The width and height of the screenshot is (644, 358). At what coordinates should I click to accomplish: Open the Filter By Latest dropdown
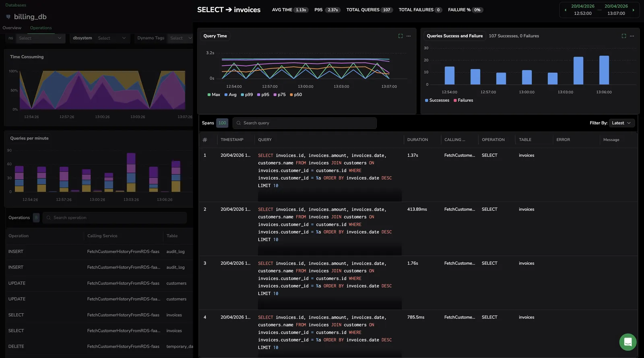point(621,123)
